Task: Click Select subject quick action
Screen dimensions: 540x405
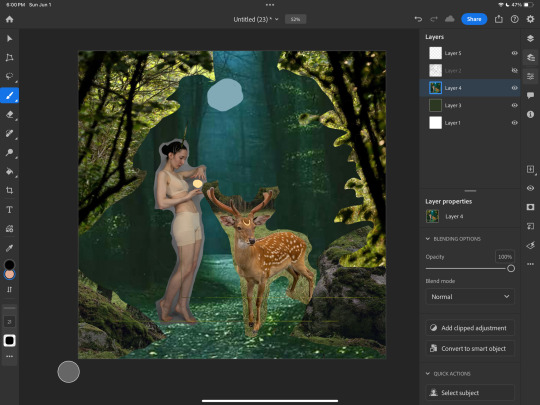Action: [x=470, y=393]
